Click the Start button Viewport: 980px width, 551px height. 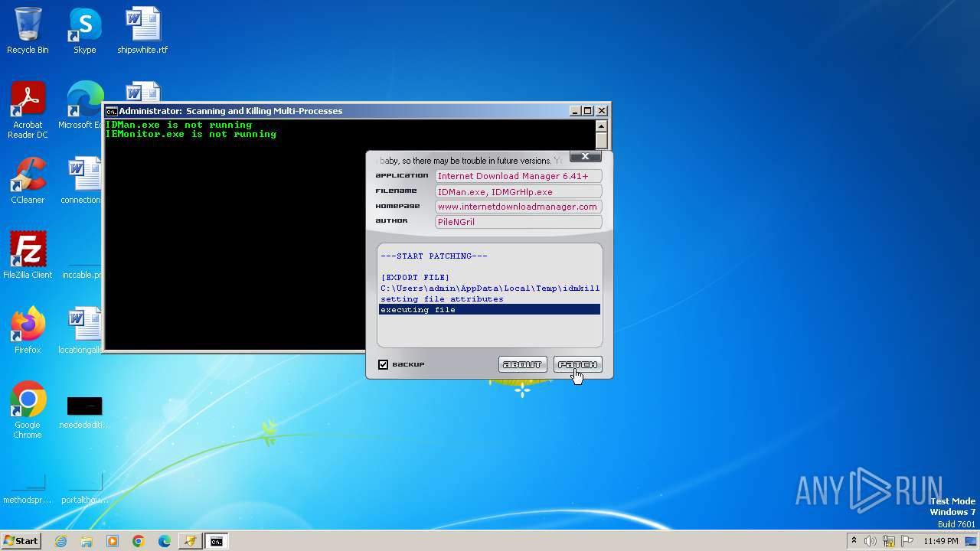[x=21, y=541]
